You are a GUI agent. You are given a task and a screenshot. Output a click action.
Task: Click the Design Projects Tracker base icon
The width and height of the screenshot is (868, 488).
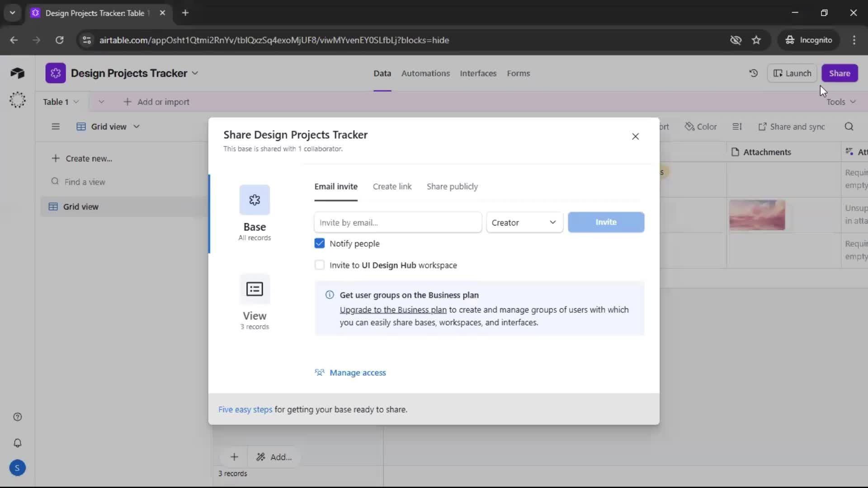point(55,73)
